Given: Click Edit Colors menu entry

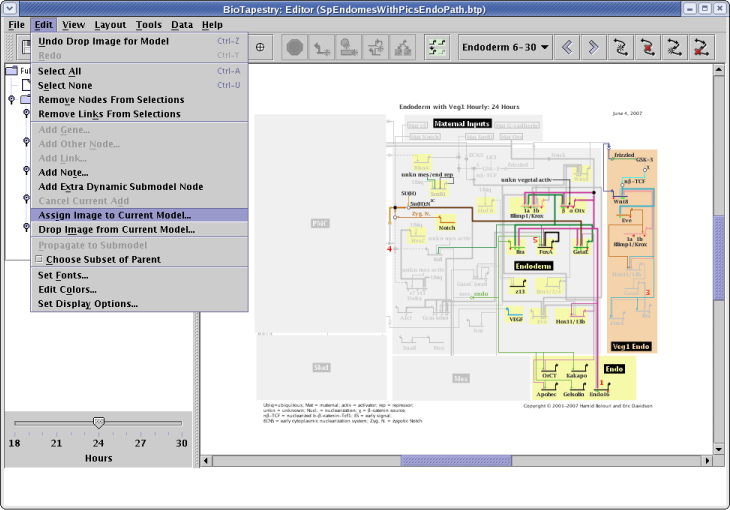Looking at the screenshot, I should click(67, 289).
